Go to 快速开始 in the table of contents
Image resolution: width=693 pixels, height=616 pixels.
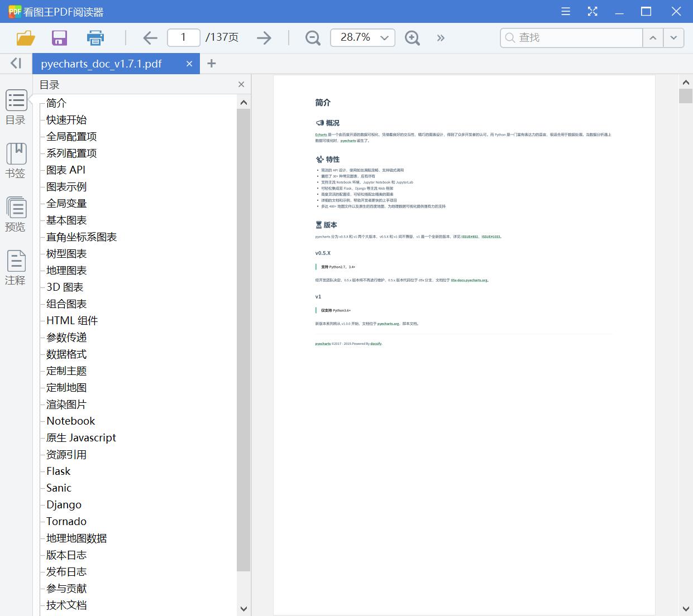(66, 119)
